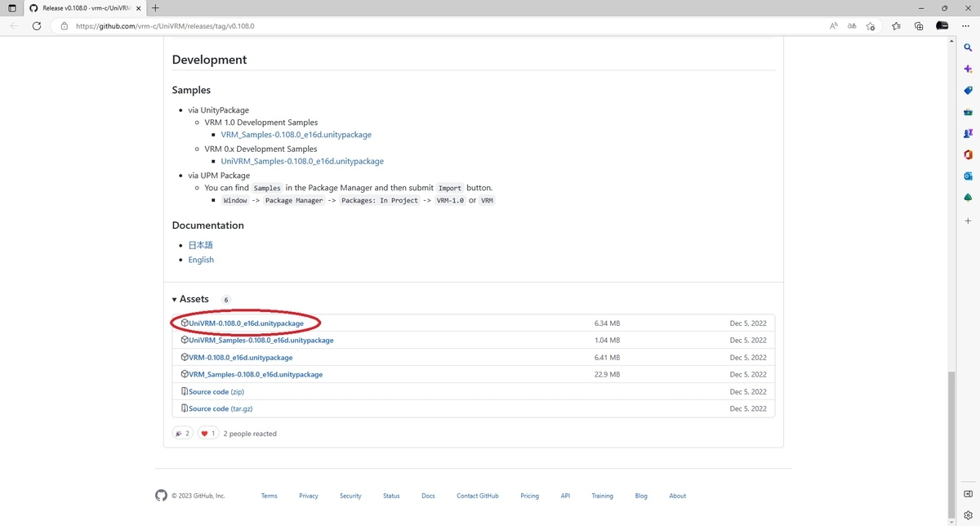Click the site padlock icon
This screenshot has height=526, width=980.
65,26
